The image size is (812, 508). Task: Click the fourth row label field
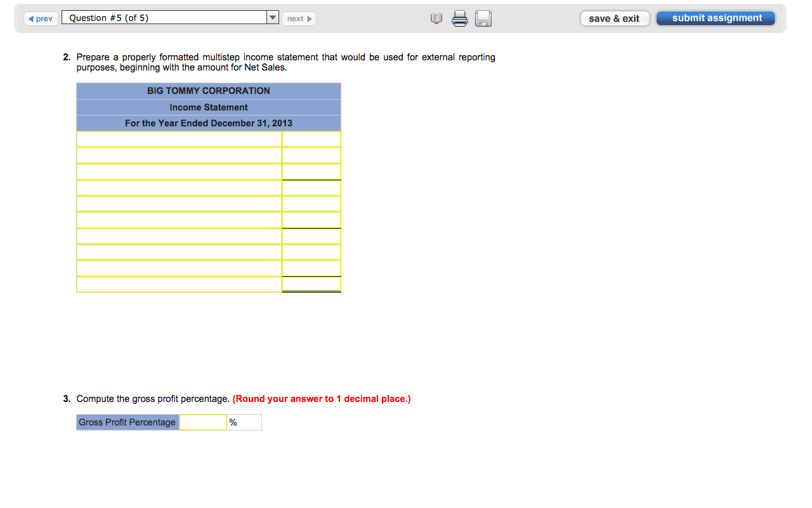[x=179, y=188]
